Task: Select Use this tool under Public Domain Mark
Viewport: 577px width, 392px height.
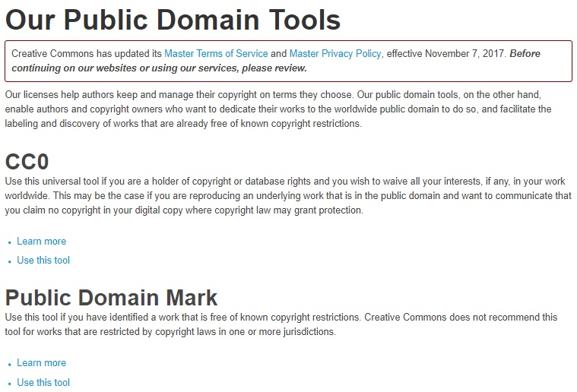Action: (x=43, y=382)
